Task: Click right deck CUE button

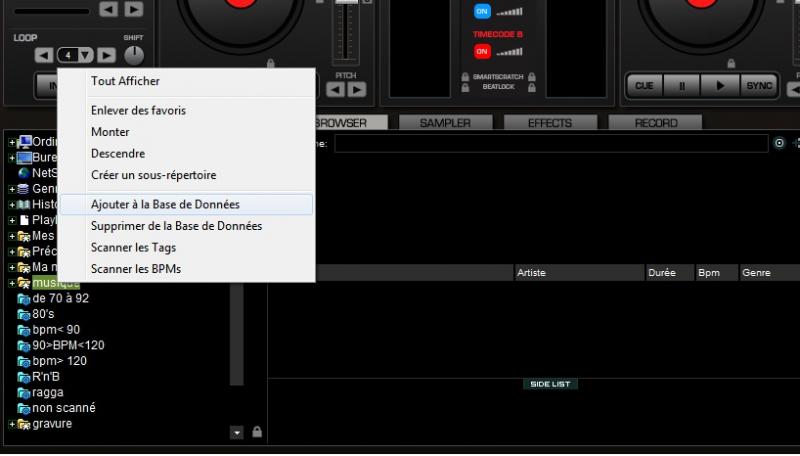Action: coord(644,86)
